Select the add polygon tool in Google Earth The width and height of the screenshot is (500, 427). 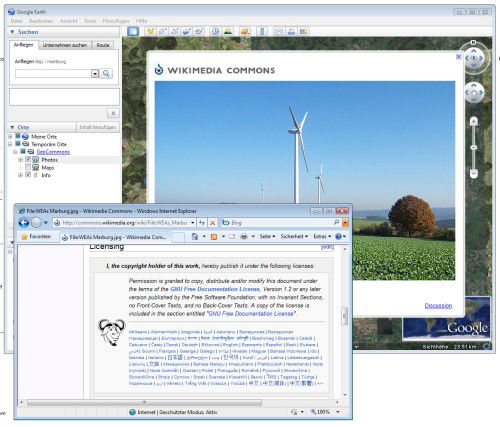pyautogui.click(x=162, y=31)
